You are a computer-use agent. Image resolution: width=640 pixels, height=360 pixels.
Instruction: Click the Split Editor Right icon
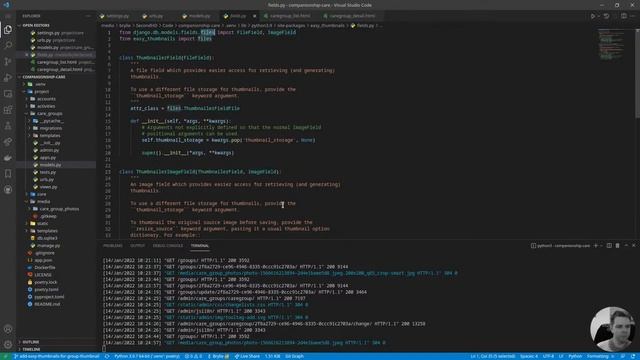(x=624, y=16)
